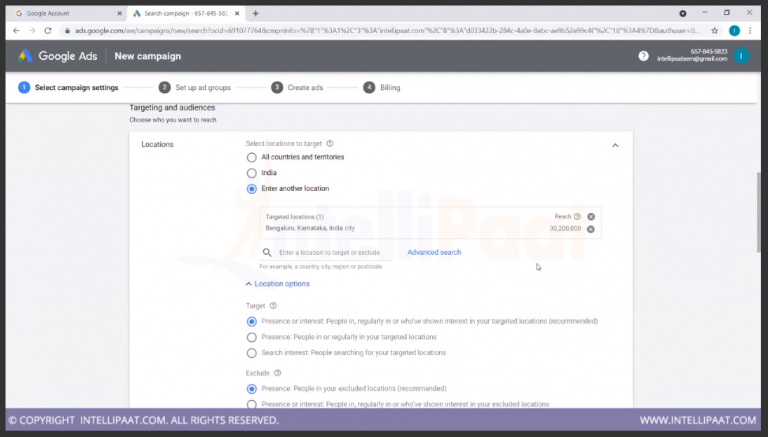This screenshot has width=768, height=437.
Task: Select All countries and territories option
Action: click(x=252, y=157)
